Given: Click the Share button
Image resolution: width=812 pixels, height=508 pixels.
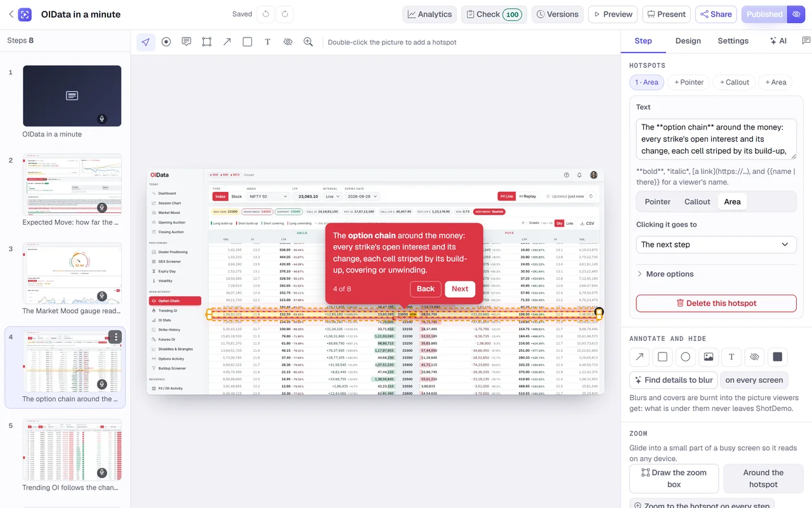Looking at the screenshot, I should click(x=715, y=14).
